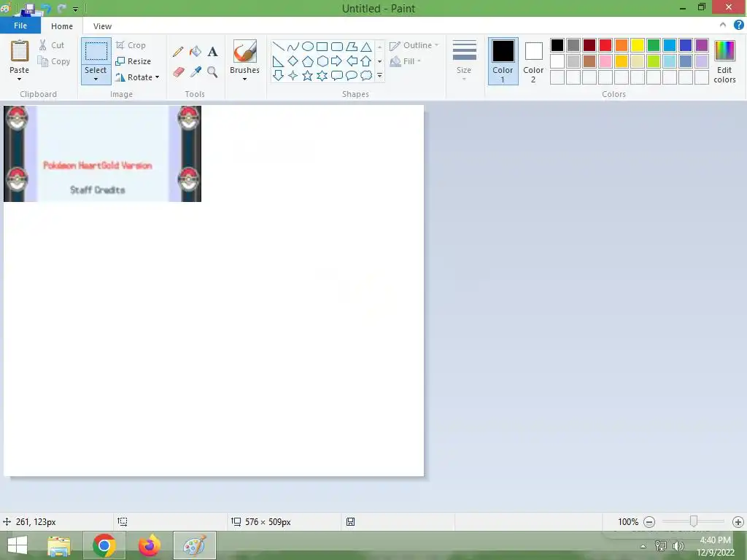This screenshot has height=560, width=747.
Task: Click the Cut button
Action: click(x=52, y=45)
